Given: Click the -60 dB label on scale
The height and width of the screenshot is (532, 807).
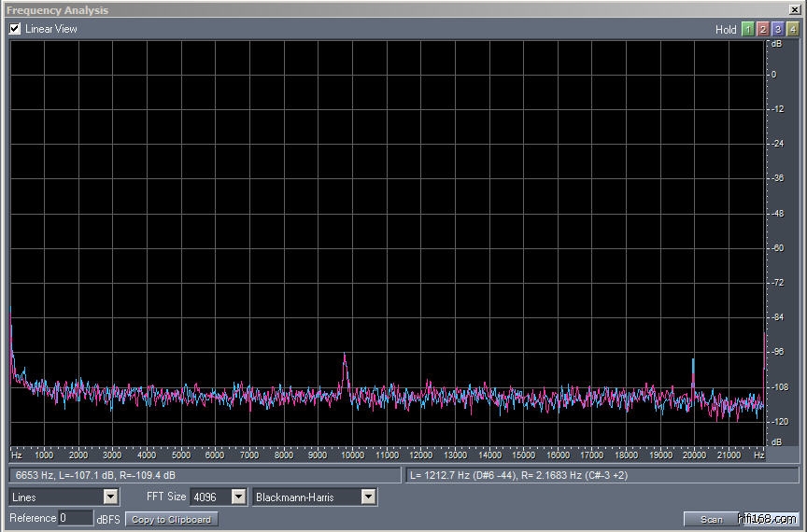Looking at the screenshot, I should [774, 248].
